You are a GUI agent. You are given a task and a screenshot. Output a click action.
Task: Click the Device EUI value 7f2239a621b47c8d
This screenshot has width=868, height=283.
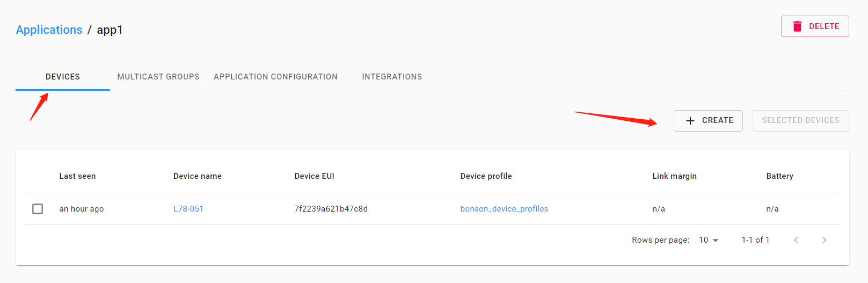[x=331, y=209]
